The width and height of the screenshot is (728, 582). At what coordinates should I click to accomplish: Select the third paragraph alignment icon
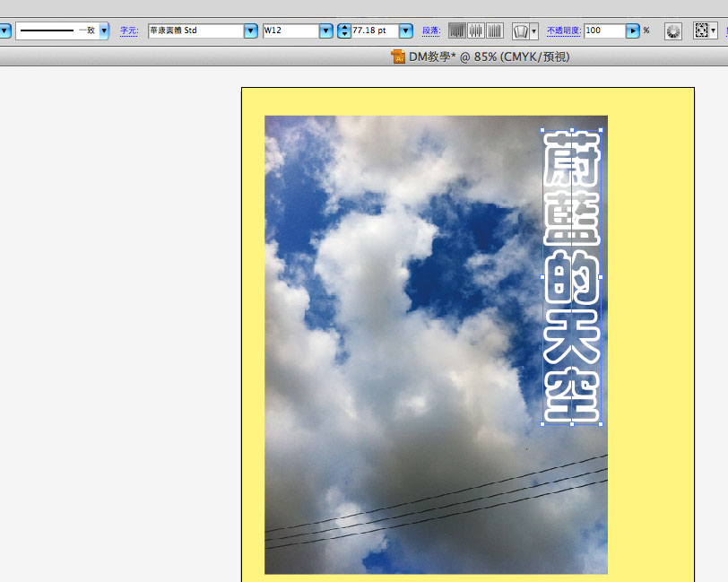(x=495, y=31)
